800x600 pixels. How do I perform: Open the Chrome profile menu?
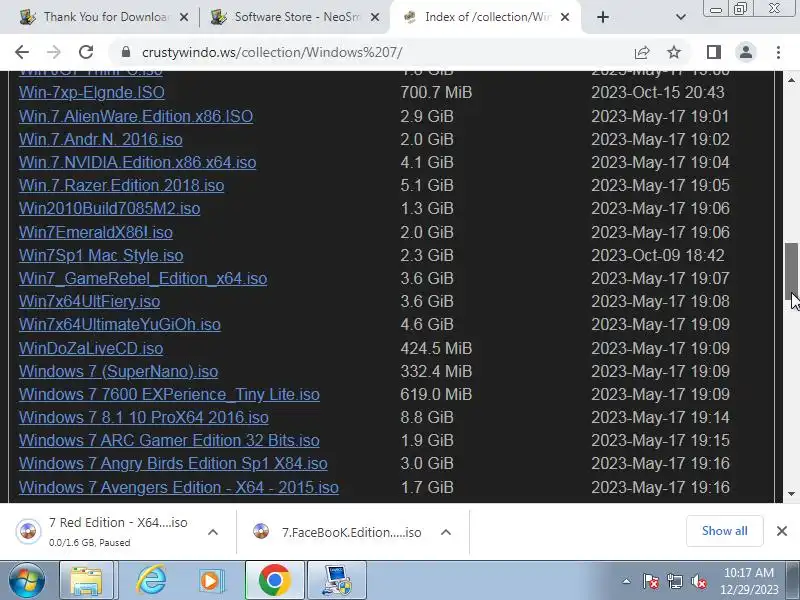[x=746, y=52]
